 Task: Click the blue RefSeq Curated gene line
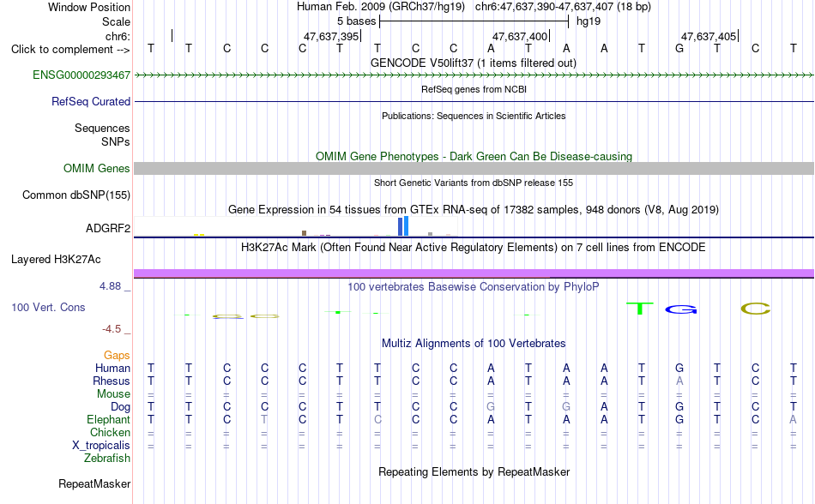(x=474, y=101)
